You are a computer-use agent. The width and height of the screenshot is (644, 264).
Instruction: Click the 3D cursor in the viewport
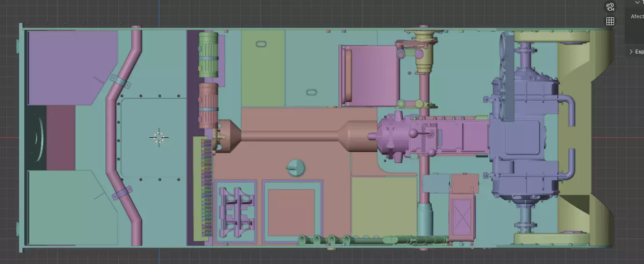[x=159, y=137]
